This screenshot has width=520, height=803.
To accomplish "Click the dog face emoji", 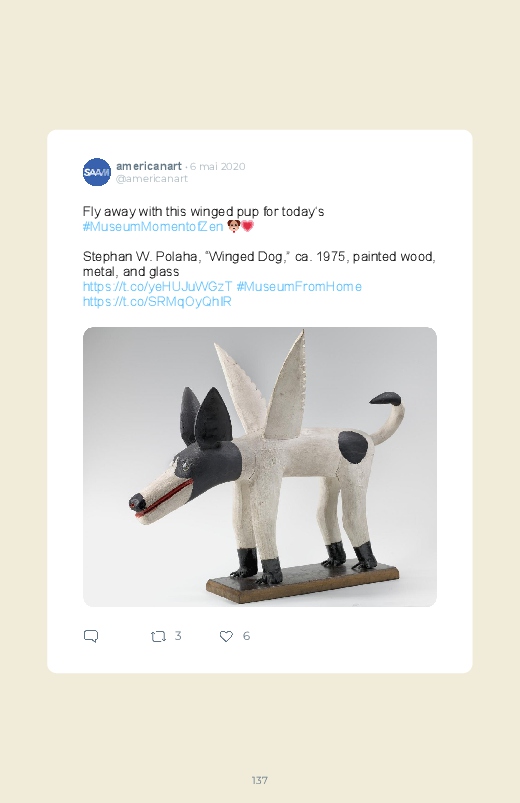I will (233, 226).
